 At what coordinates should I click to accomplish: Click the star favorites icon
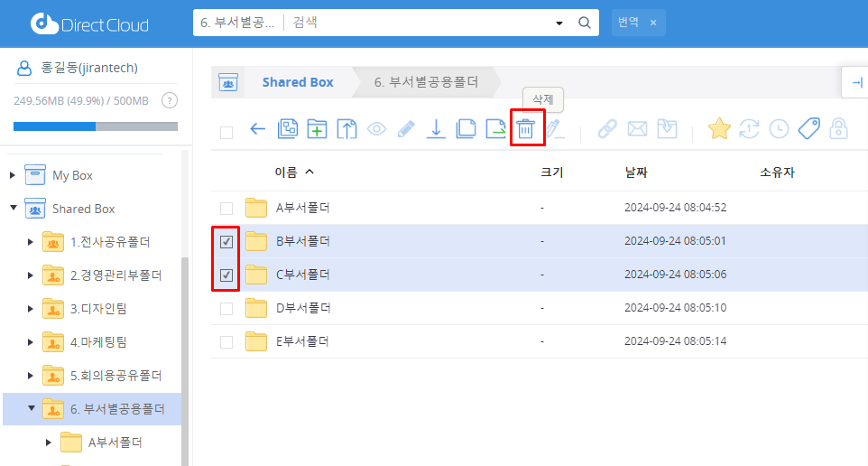click(x=718, y=129)
